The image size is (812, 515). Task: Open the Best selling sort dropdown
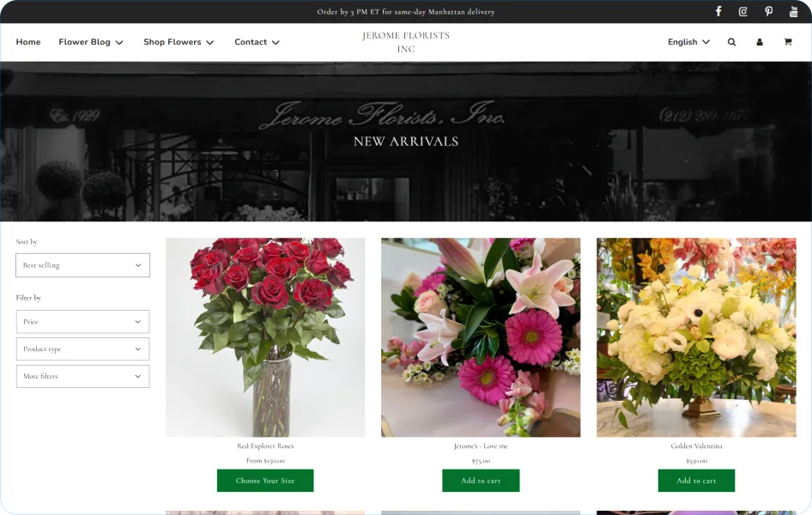(x=83, y=265)
